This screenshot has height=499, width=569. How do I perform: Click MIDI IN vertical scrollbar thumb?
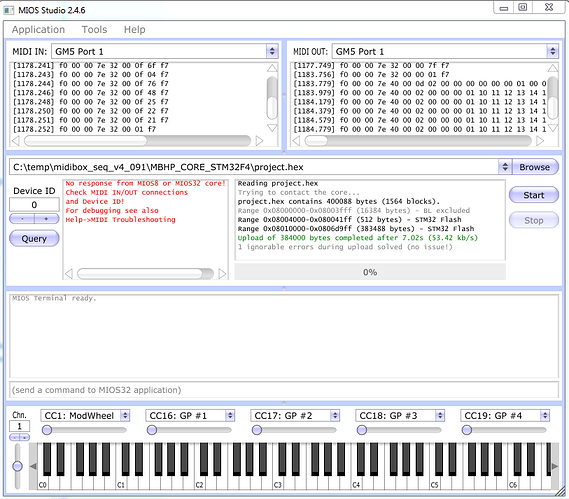coord(272,107)
